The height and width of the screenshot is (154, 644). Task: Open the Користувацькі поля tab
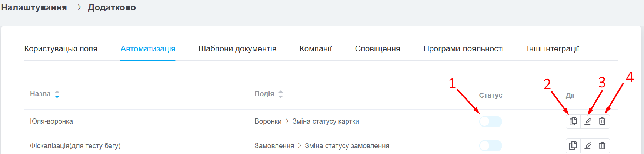tap(61, 49)
